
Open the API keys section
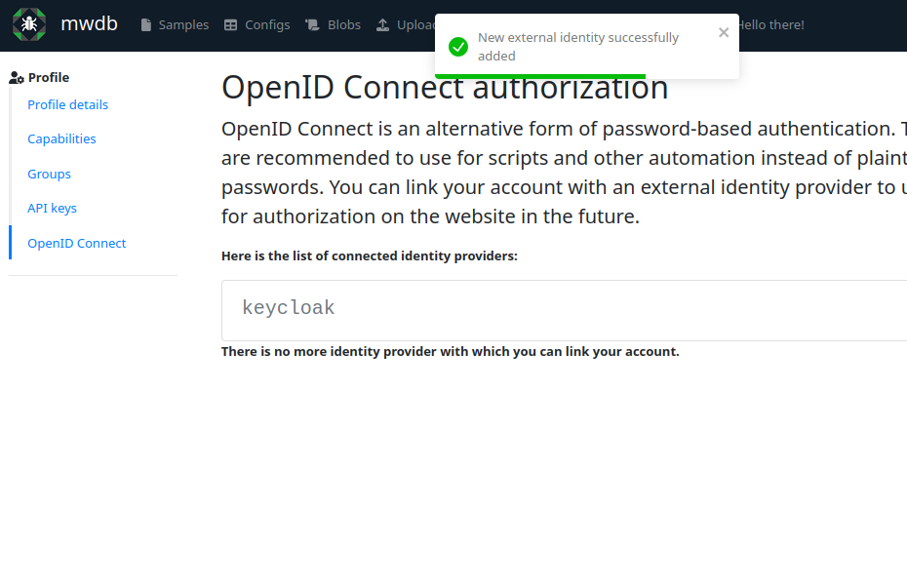click(x=52, y=208)
